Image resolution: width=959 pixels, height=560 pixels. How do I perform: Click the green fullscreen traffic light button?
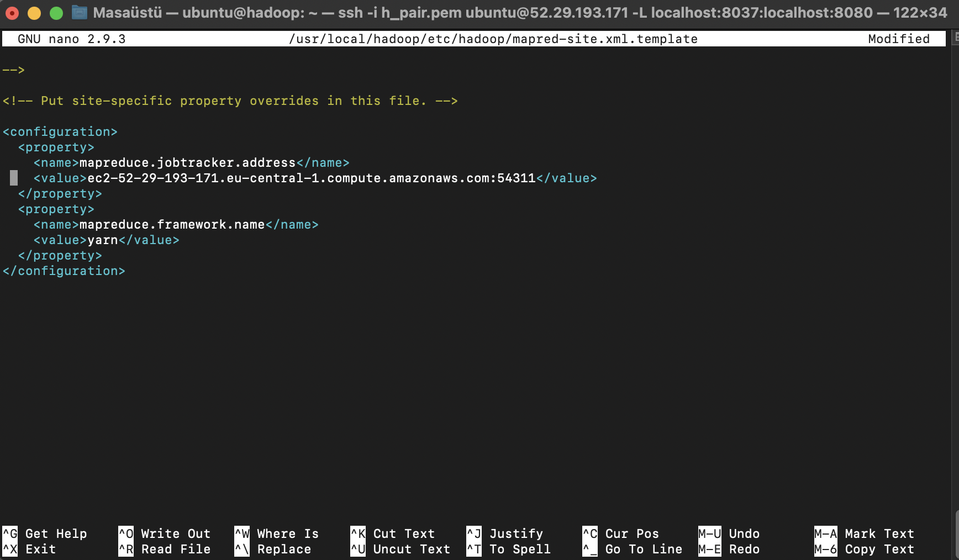point(55,12)
